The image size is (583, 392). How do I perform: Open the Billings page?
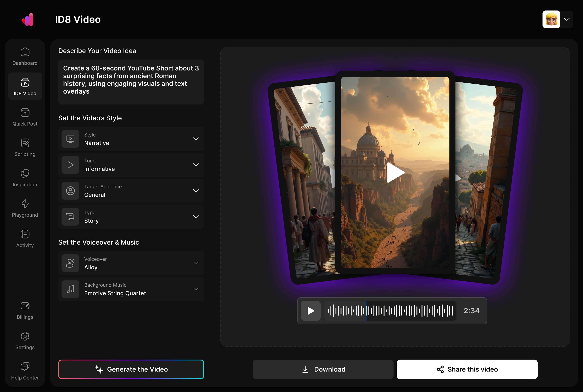pos(25,310)
